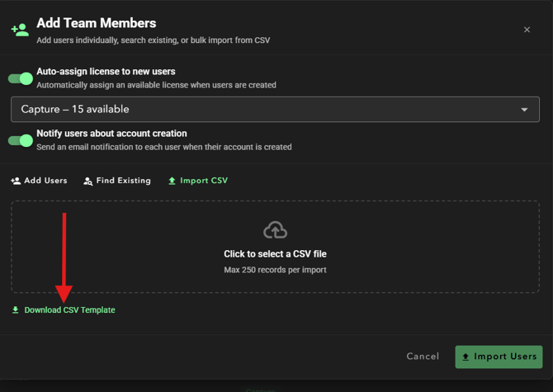Toggle Notify users about account creation
This screenshot has height=392, width=553.
21,140
